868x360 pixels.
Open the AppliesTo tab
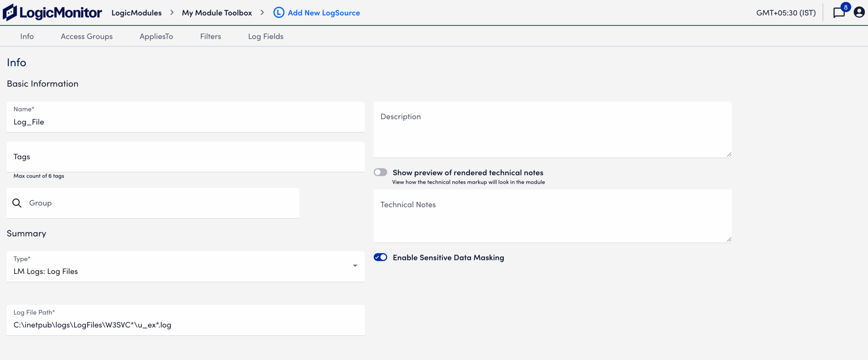(x=156, y=36)
